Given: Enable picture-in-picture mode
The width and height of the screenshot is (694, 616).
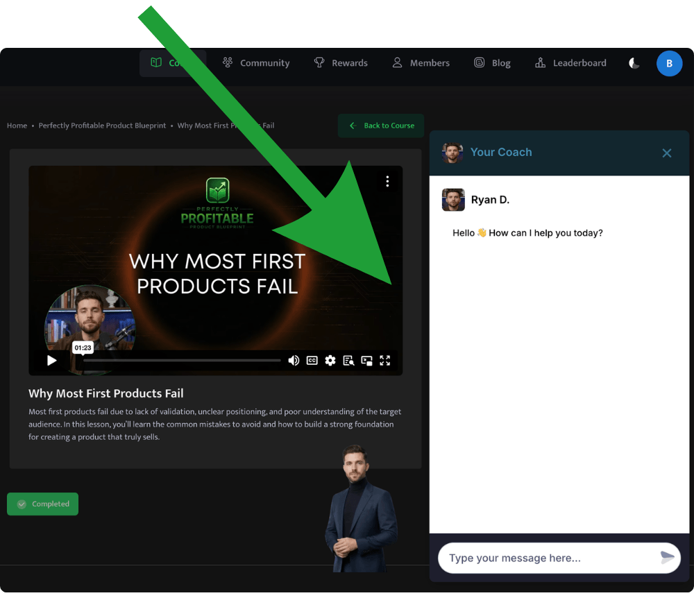Looking at the screenshot, I should click(x=366, y=361).
